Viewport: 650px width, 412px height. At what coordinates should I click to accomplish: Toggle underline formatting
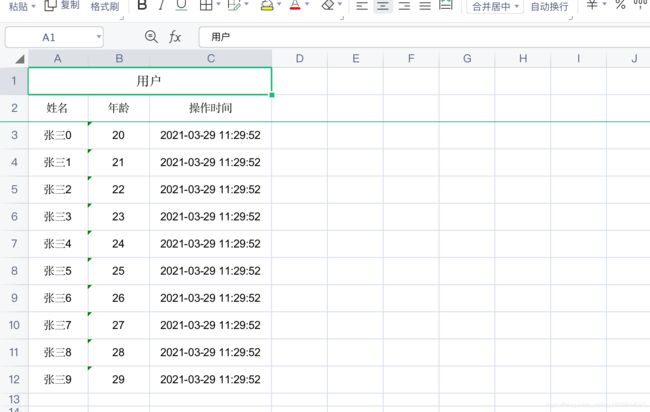[181, 5]
